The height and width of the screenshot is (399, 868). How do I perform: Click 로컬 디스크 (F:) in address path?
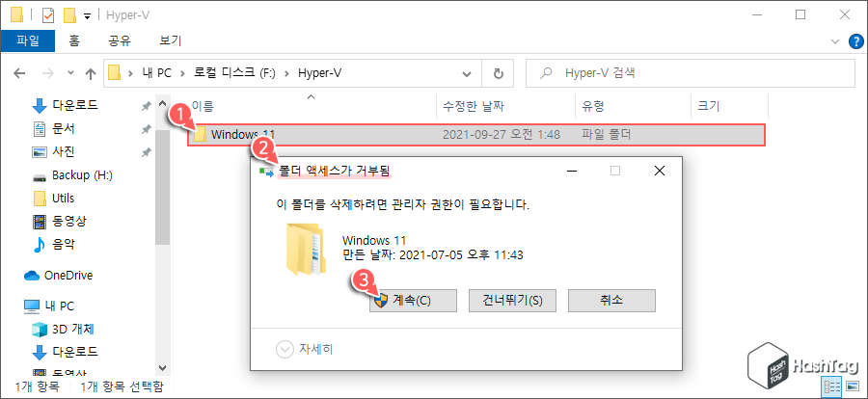[234, 73]
